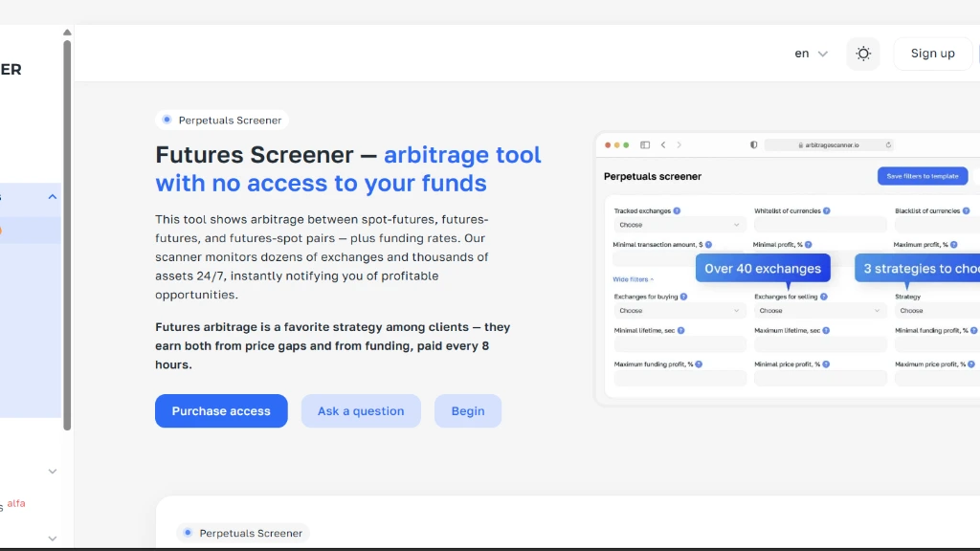This screenshot has height=551, width=980.
Task: Click the help icon next to Minimal lifetime, sec
Action: pos(681,330)
